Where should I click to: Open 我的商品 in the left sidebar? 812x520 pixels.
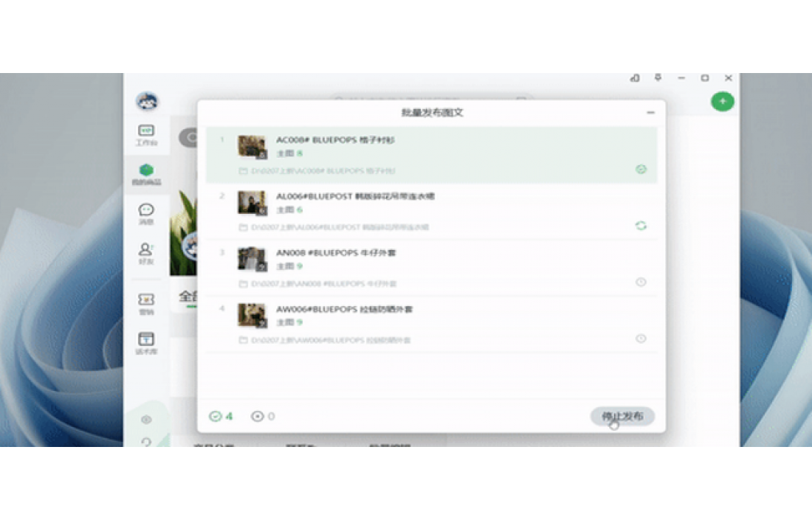tap(146, 174)
